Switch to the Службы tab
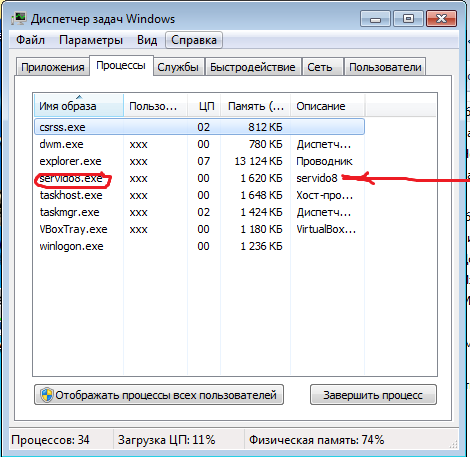Image resolution: width=470 pixels, height=457 pixels. point(178,67)
